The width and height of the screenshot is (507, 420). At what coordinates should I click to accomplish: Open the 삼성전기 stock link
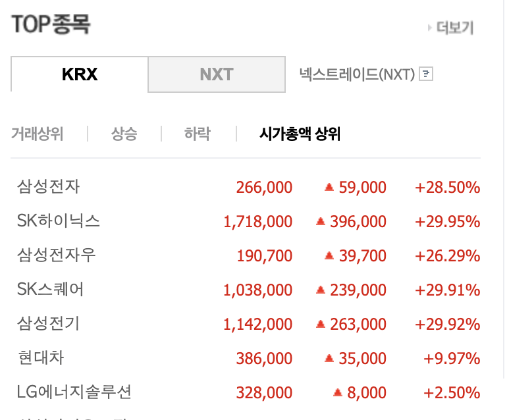coord(49,324)
